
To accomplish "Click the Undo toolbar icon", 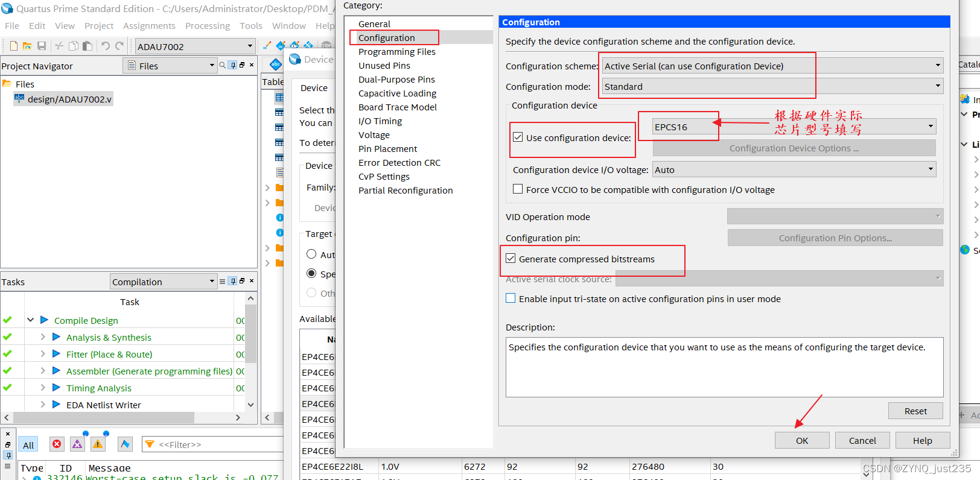I will pos(106,46).
